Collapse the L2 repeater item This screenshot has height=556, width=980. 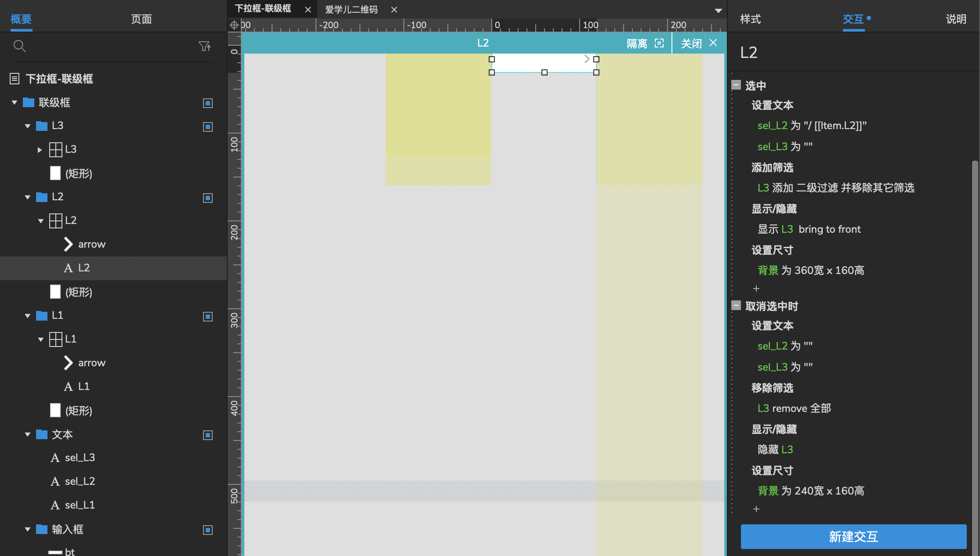pyautogui.click(x=41, y=221)
